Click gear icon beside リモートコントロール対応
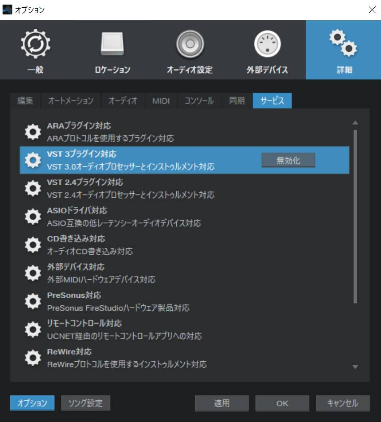Image resolution: width=381 pixels, height=422 pixels. point(33,329)
